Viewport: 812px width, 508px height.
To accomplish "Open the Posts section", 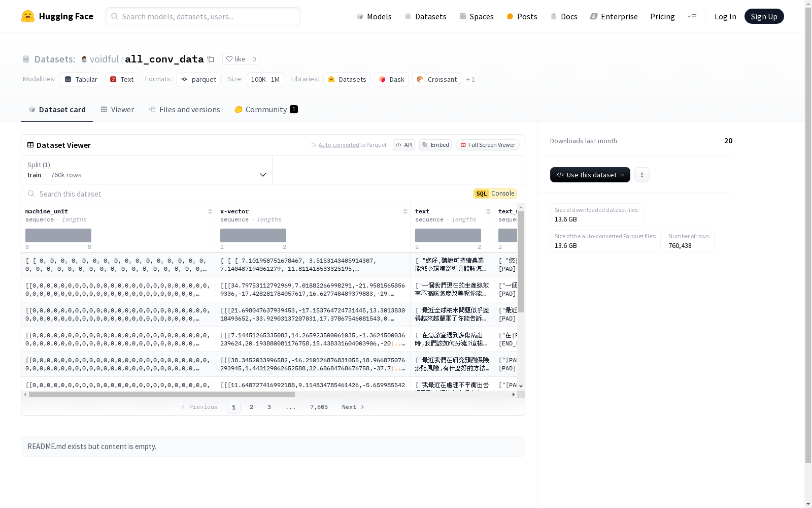I will click(x=522, y=16).
